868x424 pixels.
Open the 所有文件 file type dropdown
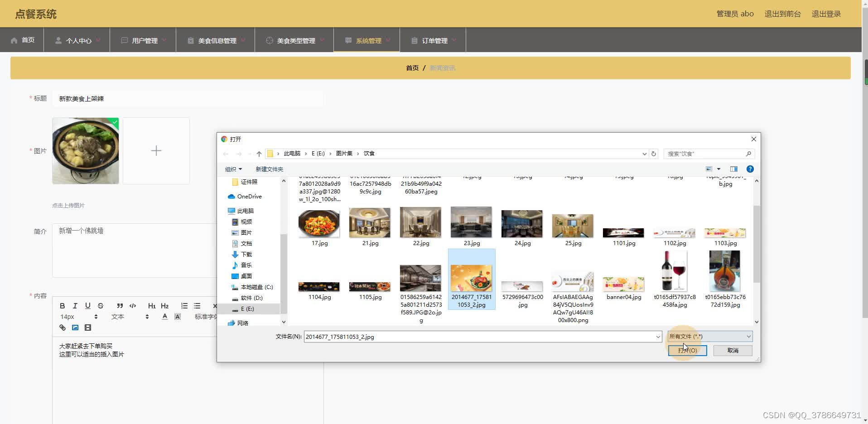pos(710,336)
